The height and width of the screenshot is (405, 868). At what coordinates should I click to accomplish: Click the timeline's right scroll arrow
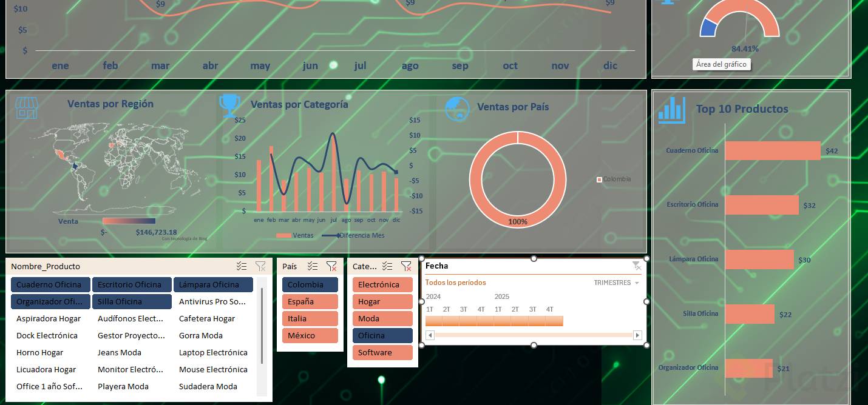click(x=637, y=335)
